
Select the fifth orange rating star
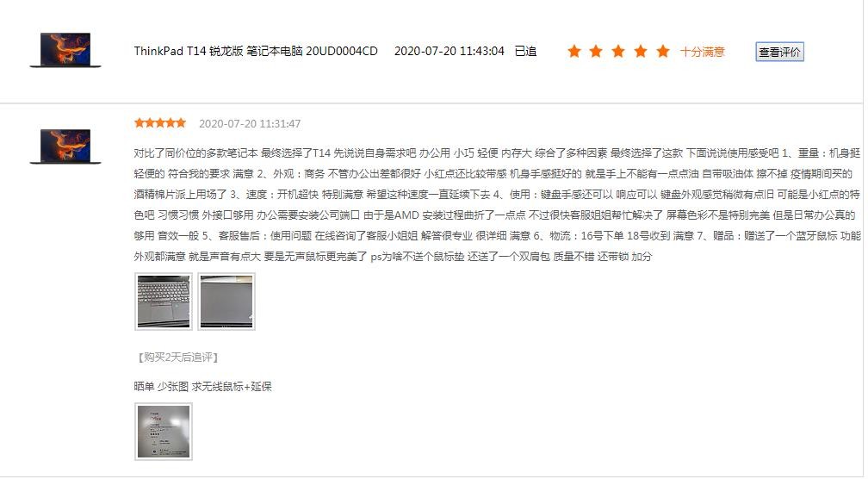(x=663, y=52)
